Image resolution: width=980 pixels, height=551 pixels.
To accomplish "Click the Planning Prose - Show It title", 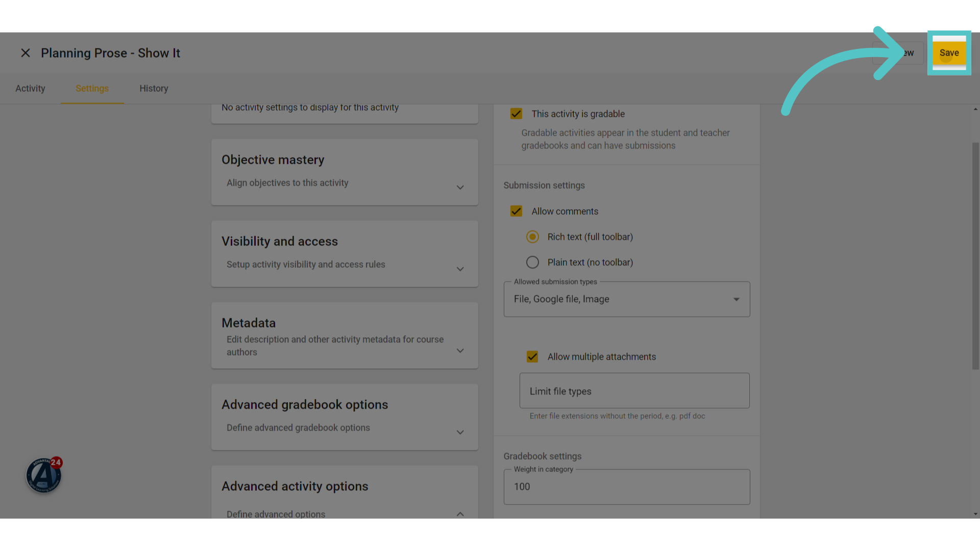I will tap(110, 53).
